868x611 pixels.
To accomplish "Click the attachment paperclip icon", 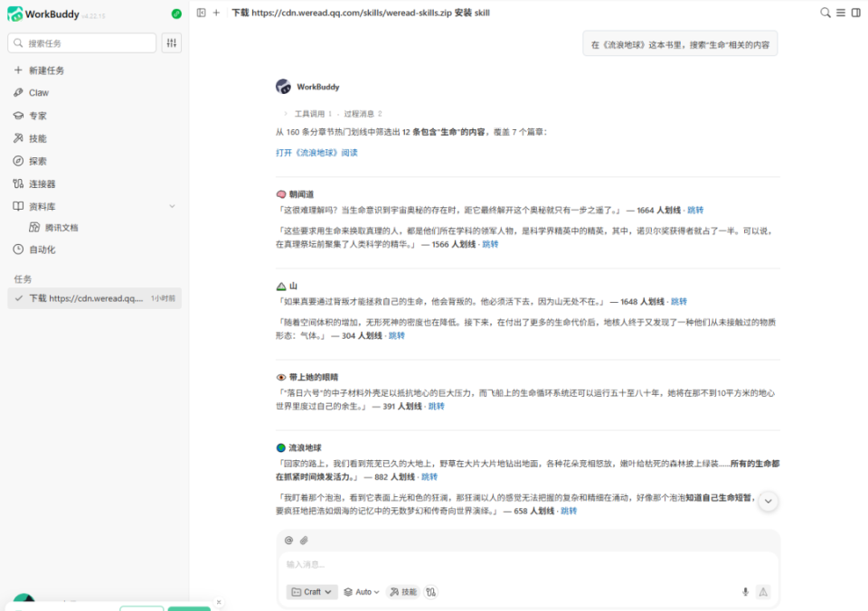I will click(x=304, y=540).
